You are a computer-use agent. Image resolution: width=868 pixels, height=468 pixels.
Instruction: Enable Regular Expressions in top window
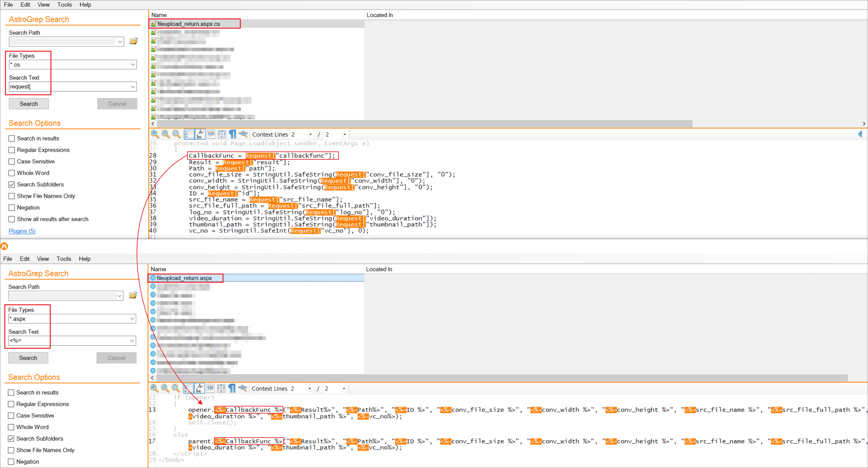point(12,150)
